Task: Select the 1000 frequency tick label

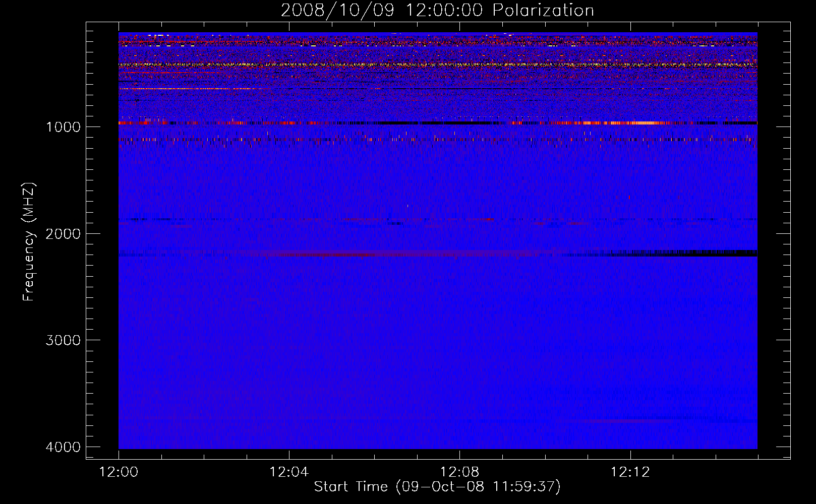Action: click(x=63, y=127)
